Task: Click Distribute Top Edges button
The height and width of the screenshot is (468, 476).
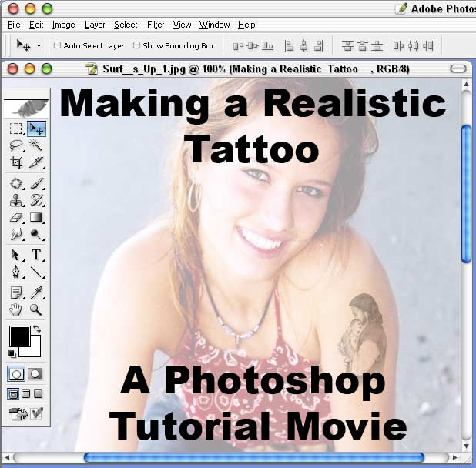Action: pyautogui.click(x=347, y=46)
